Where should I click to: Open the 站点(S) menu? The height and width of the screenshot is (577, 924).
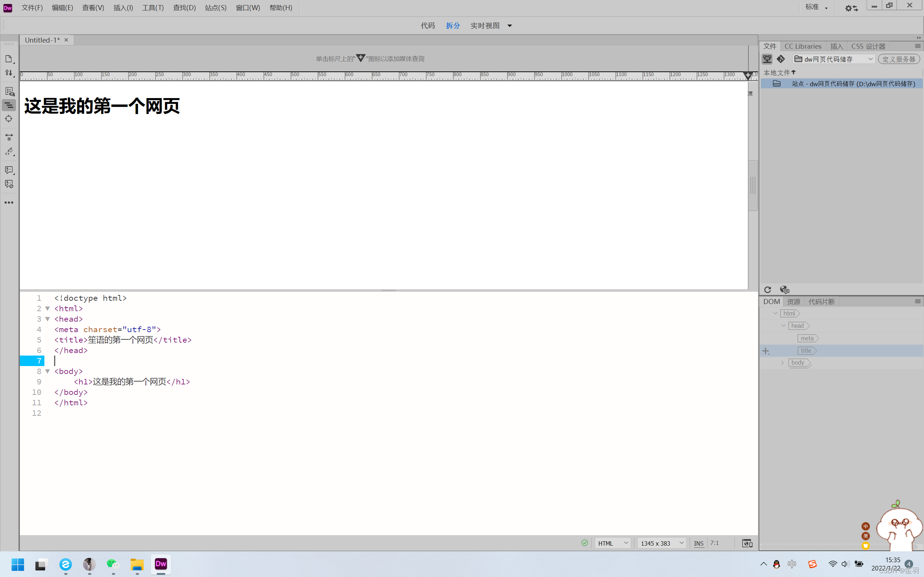tap(215, 8)
